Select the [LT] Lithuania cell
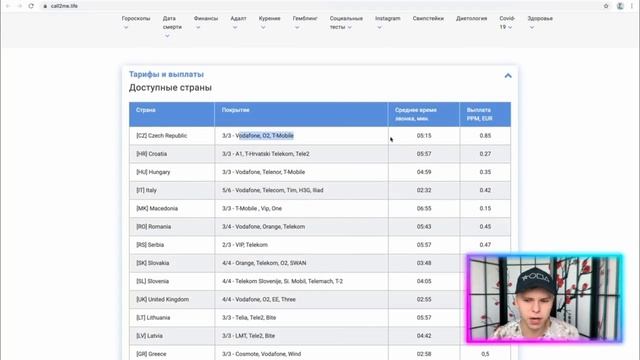Image resolution: width=640 pixels, height=360 pixels. point(172,318)
